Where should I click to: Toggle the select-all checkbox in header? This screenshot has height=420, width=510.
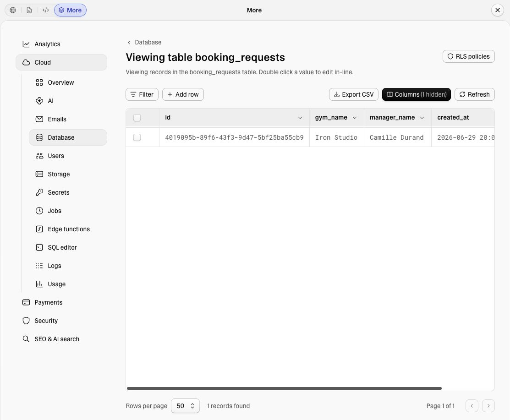(137, 118)
